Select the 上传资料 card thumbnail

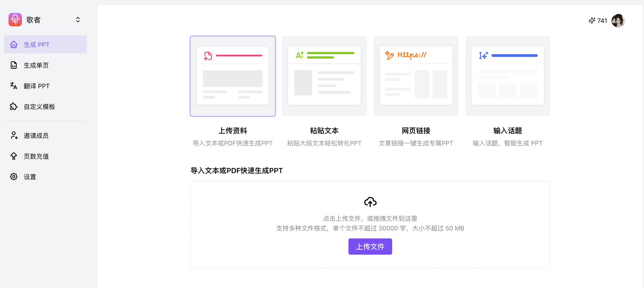click(232, 76)
